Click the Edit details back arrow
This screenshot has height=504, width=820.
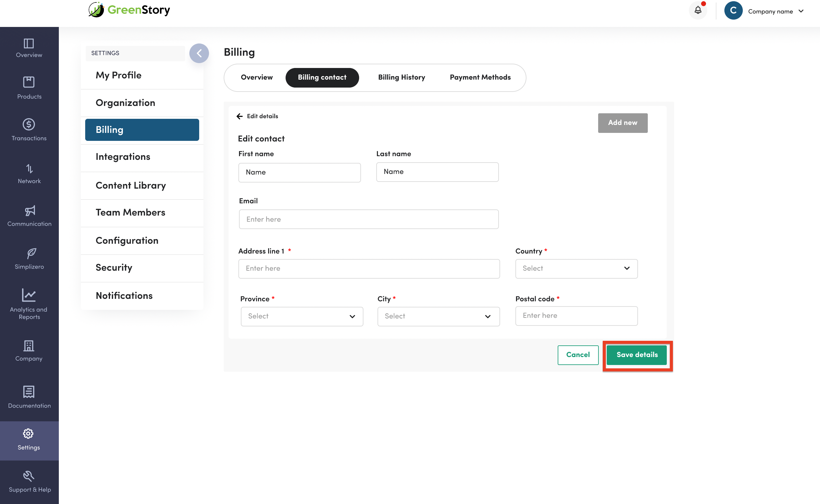coord(240,116)
